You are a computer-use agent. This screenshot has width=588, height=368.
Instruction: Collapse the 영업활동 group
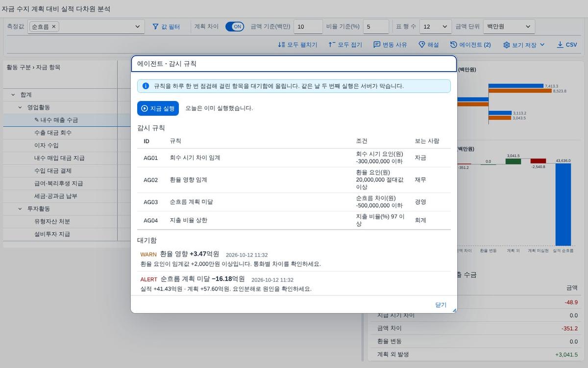click(20, 107)
